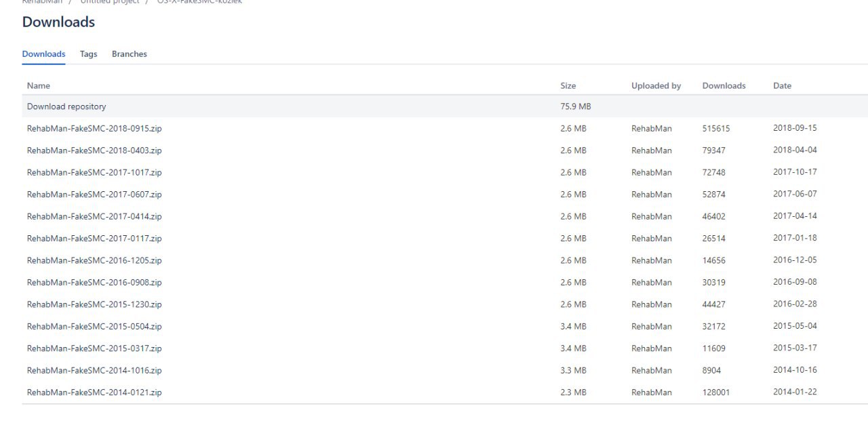Click download count 32172

(x=714, y=327)
